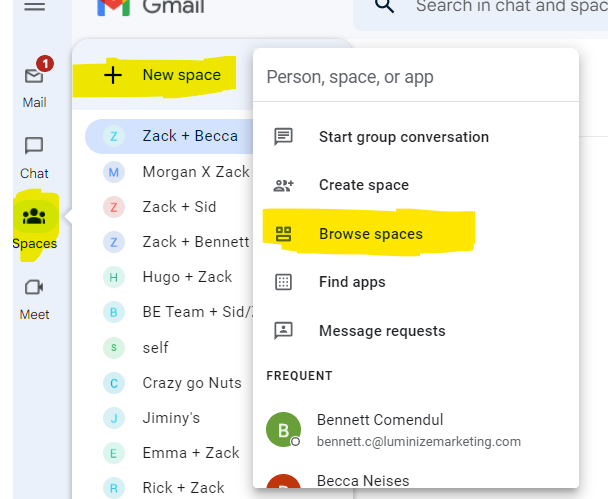Select Browse spaces option
The width and height of the screenshot is (608, 499).
(x=416, y=234)
